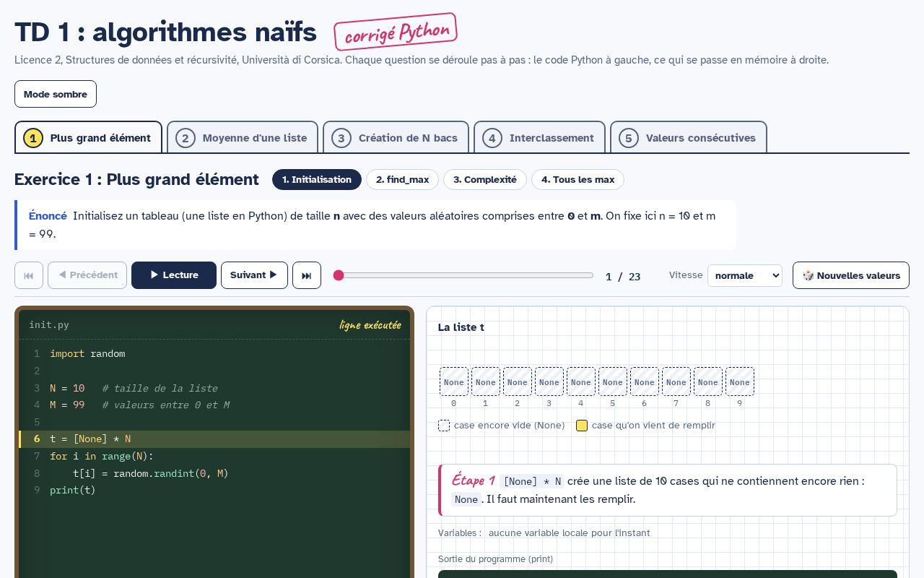Toggle Mode sombre dark theme
924x578 pixels.
(56, 94)
